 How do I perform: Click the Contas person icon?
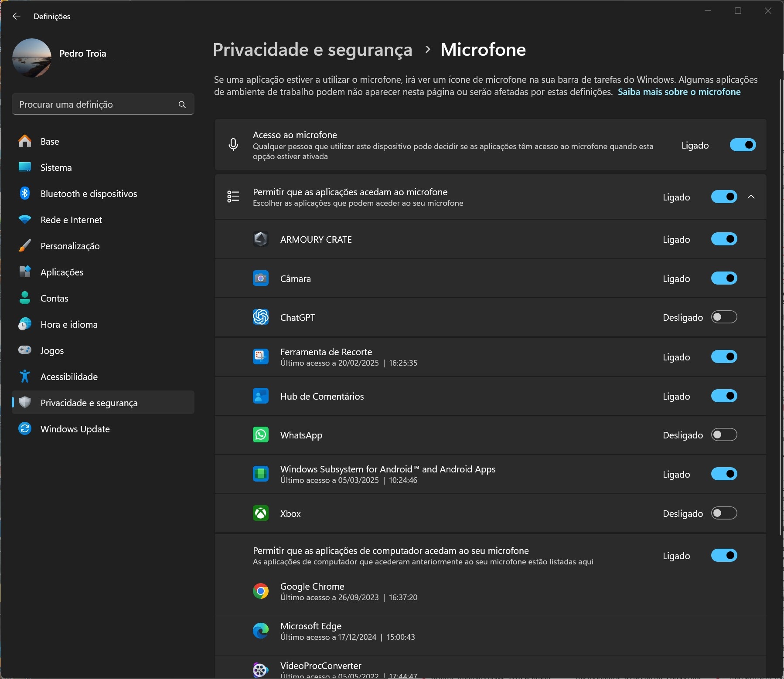coord(25,298)
